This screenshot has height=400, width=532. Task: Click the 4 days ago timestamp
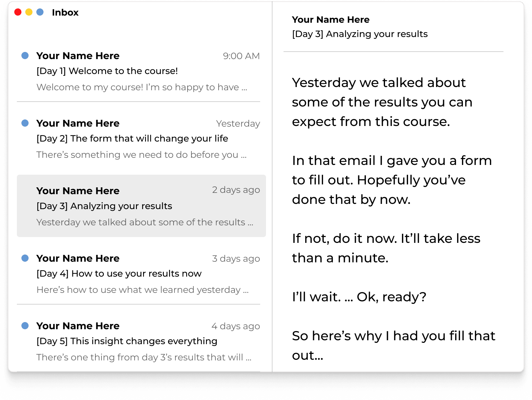click(236, 326)
